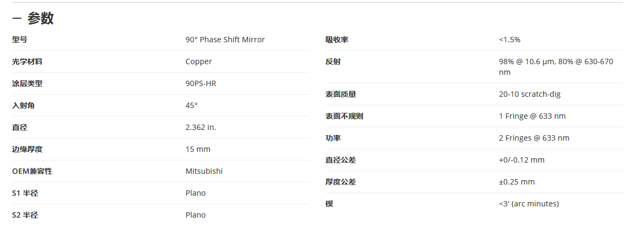Select the Copper material value

point(199,61)
